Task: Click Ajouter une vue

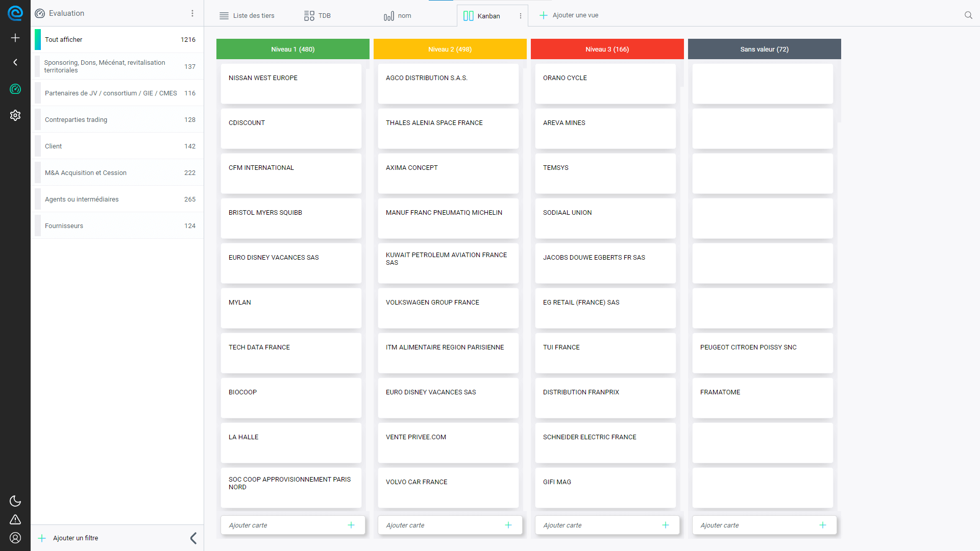Action: [x=569, y=15]
